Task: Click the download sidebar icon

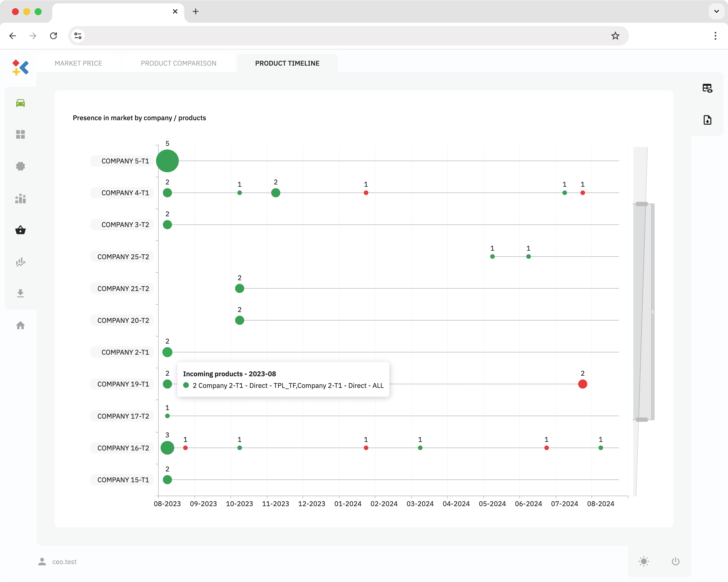Action: click(x=20, y=293)
